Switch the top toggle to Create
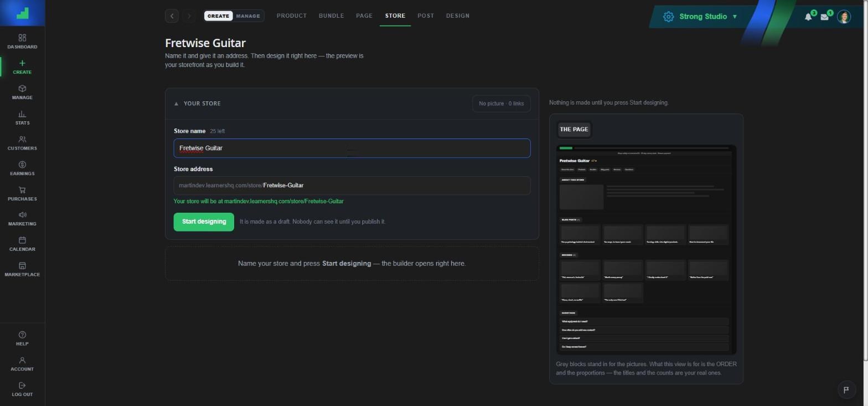This screenshot has height=406, width=868. (x=218, y=16)
